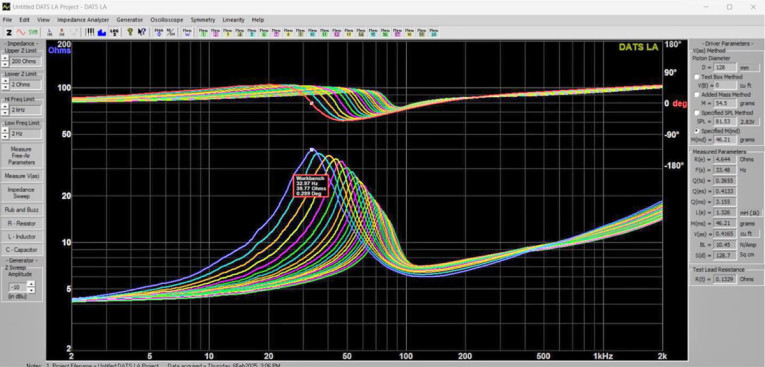Click the V(B) test box volume field
765x367 pixels.
tap(724, 85)
